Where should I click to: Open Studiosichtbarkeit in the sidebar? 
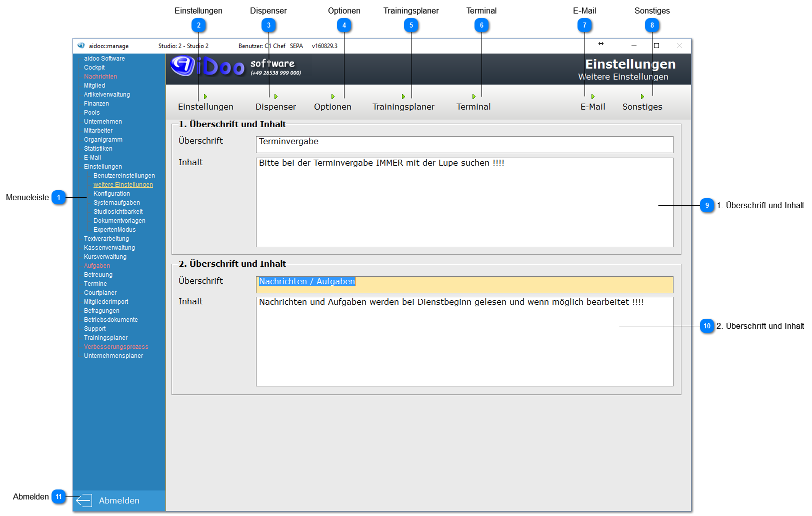[x=118, y=212]
